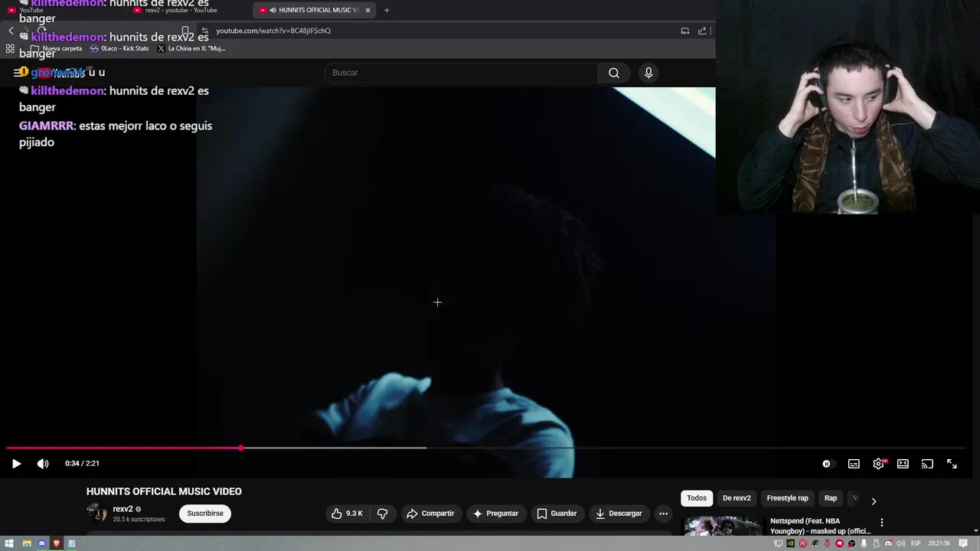Click the Compartir share button
980x551 pixels.
point(430,514)
